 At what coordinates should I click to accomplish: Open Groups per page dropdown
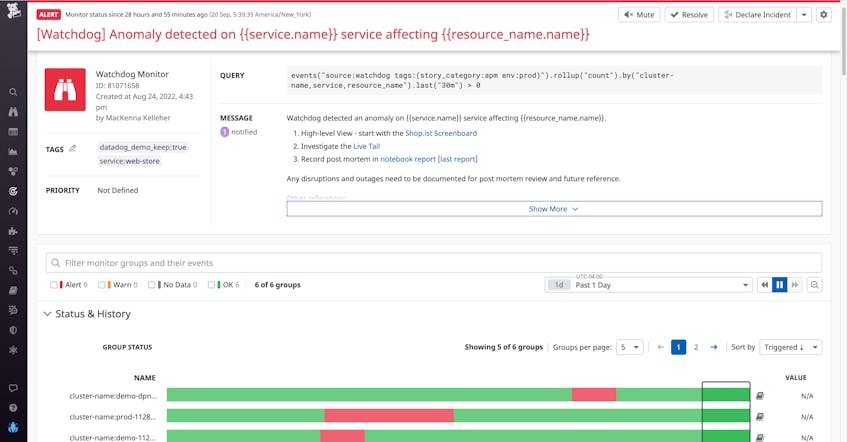[629, 347]
